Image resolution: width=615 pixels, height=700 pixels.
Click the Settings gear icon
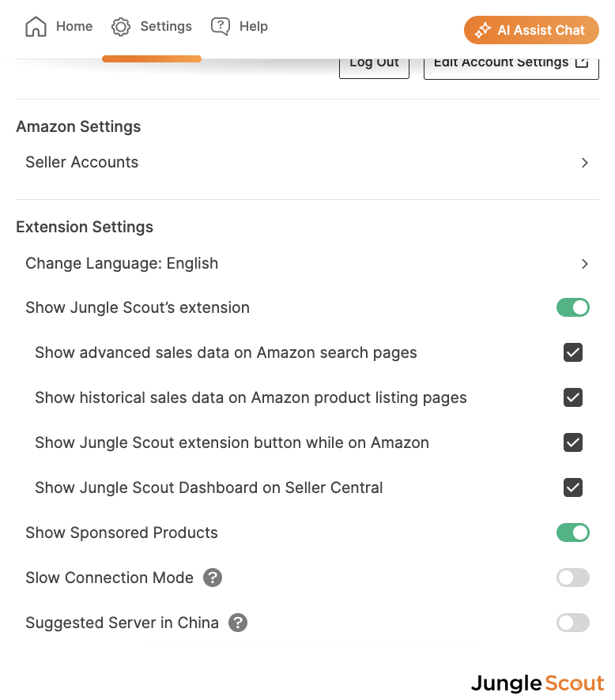pos(121,27)
